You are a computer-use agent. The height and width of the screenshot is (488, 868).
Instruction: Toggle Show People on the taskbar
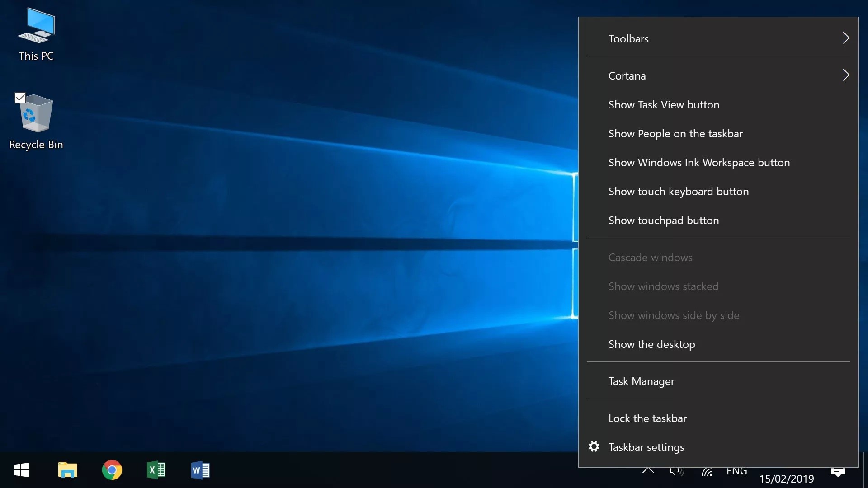(675, 134)
